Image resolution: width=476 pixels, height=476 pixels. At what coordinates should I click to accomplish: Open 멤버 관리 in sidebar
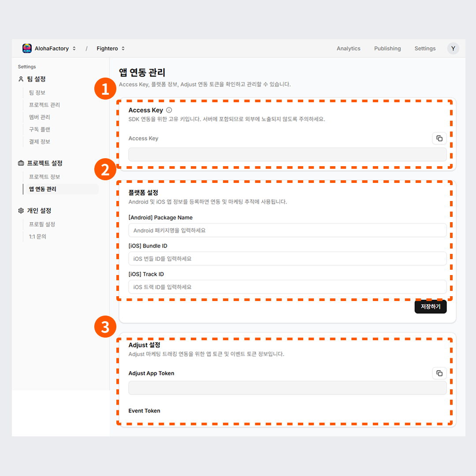click(40, 117)
